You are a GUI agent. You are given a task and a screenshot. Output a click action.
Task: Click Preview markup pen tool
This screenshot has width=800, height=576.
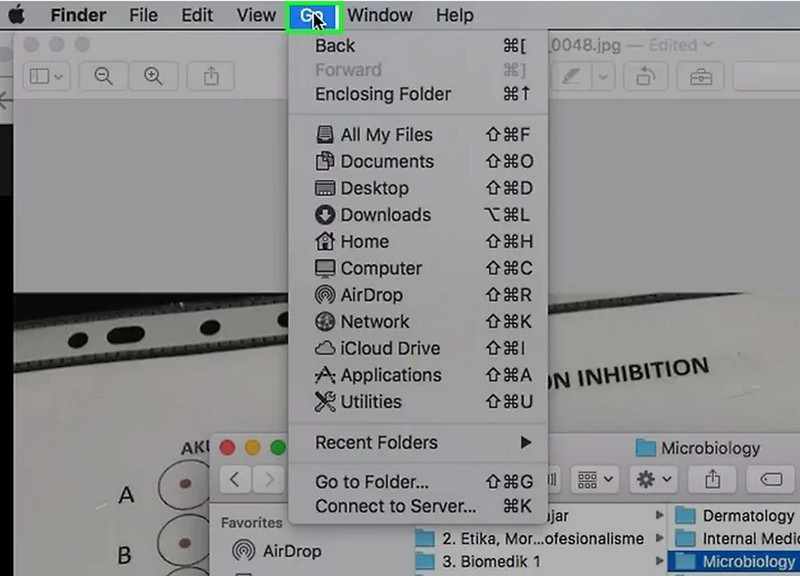(x=570, y=77)
